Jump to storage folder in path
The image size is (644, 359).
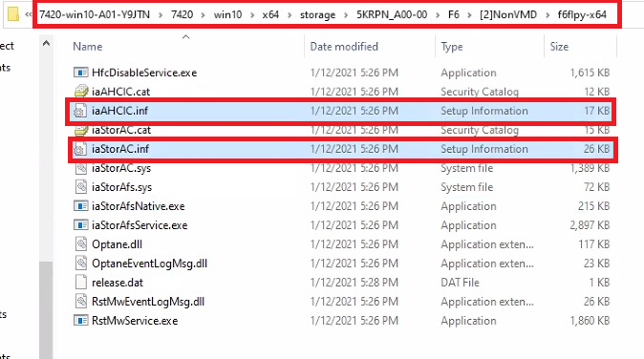click(x=317, y=14)
